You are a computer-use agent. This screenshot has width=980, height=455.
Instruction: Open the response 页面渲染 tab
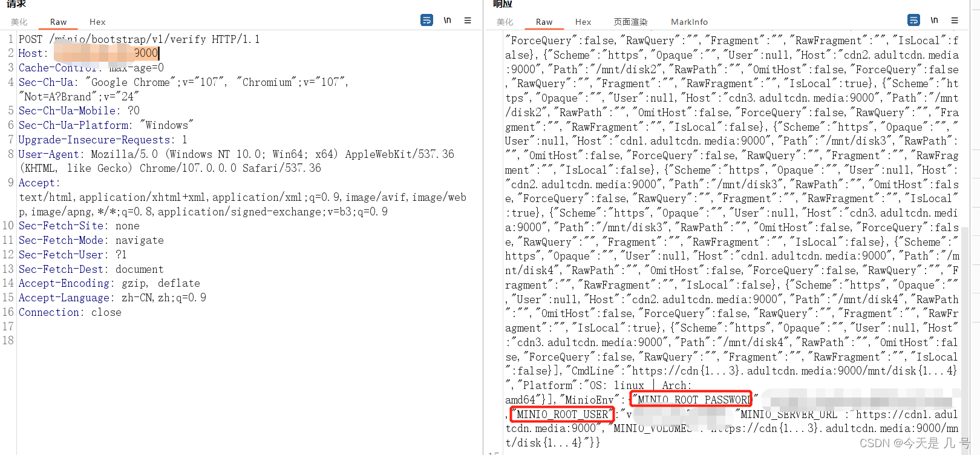[x=630, y=22]
